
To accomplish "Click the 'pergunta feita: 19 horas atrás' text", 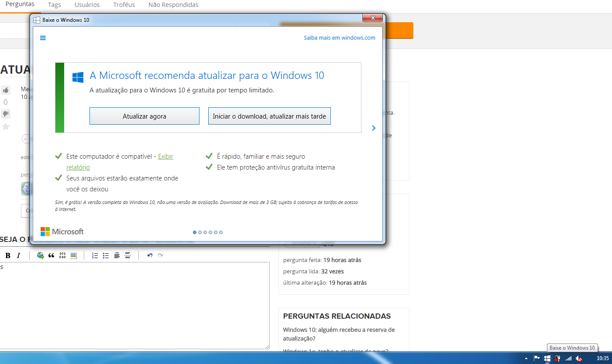I will click(322, 260).
